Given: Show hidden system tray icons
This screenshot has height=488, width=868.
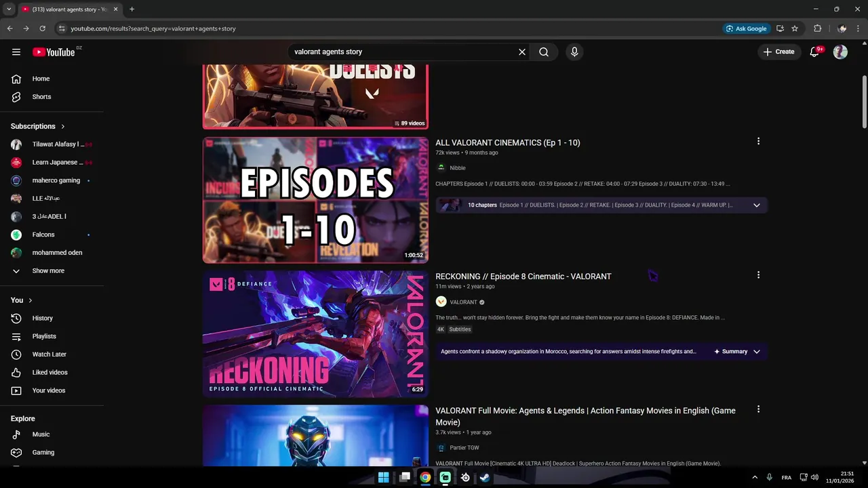Looking at the screenshot, I should (x=755, y=477).
